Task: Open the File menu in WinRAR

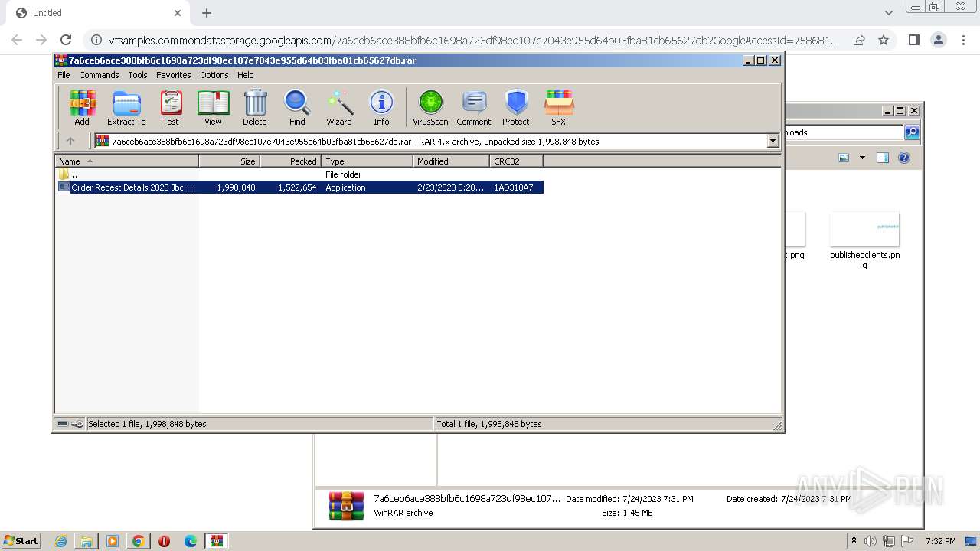Action: coord(64,75)
